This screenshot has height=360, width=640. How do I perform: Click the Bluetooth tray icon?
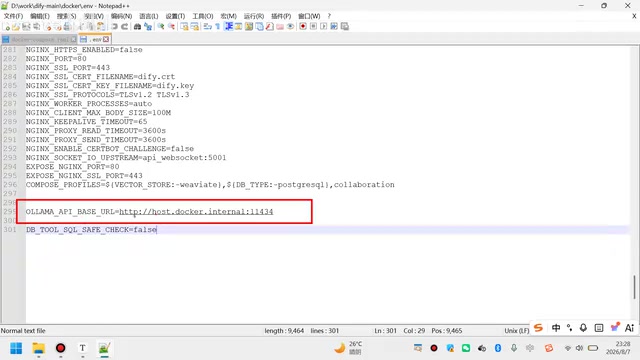pos(498,348)
